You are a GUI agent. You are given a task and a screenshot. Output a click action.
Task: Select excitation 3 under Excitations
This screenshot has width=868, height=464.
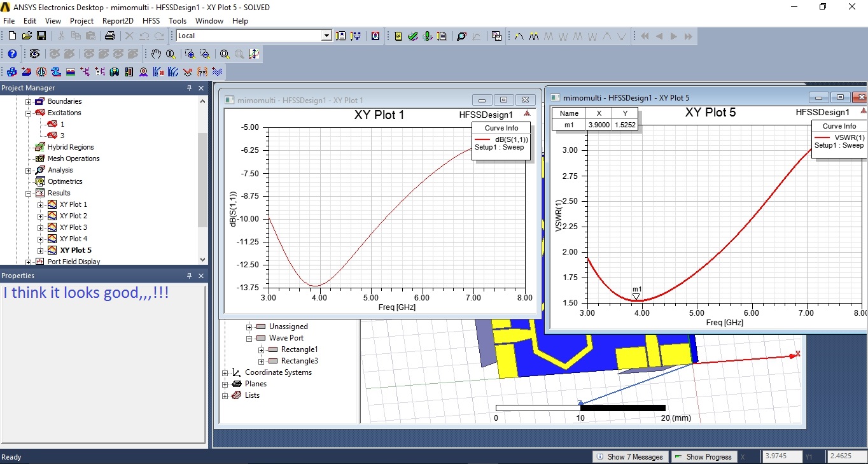coord(62,136)
